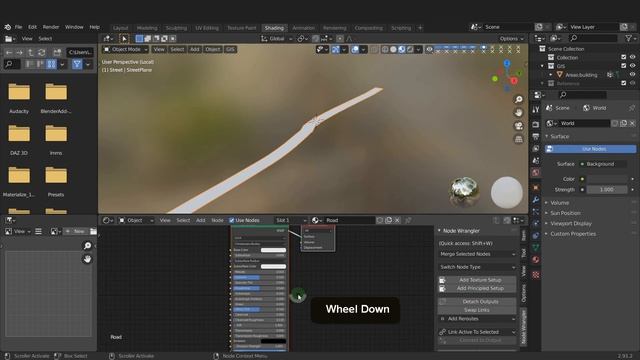The width and height of the screenshot is (640, 360).
Task: Toggle Collection exclude checkbox in outliner
Action: (x=623, y=58)
